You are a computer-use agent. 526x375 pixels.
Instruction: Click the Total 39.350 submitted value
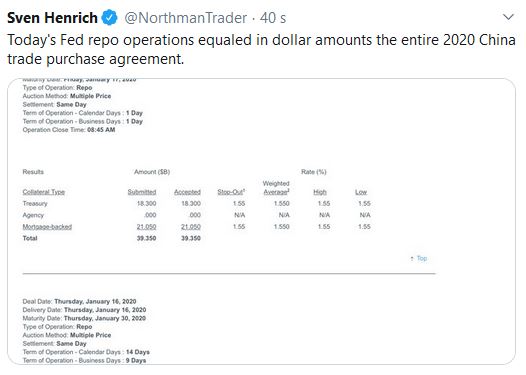[x=146, y=238]
